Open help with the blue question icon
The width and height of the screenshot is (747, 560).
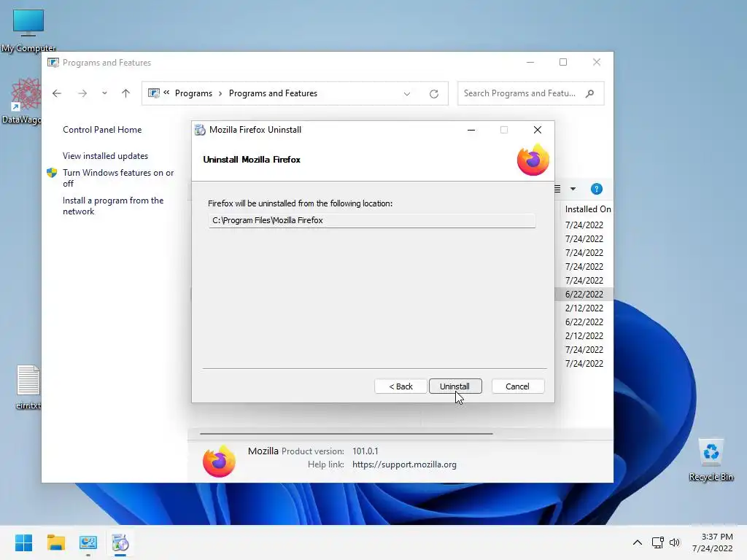(597, 189)
